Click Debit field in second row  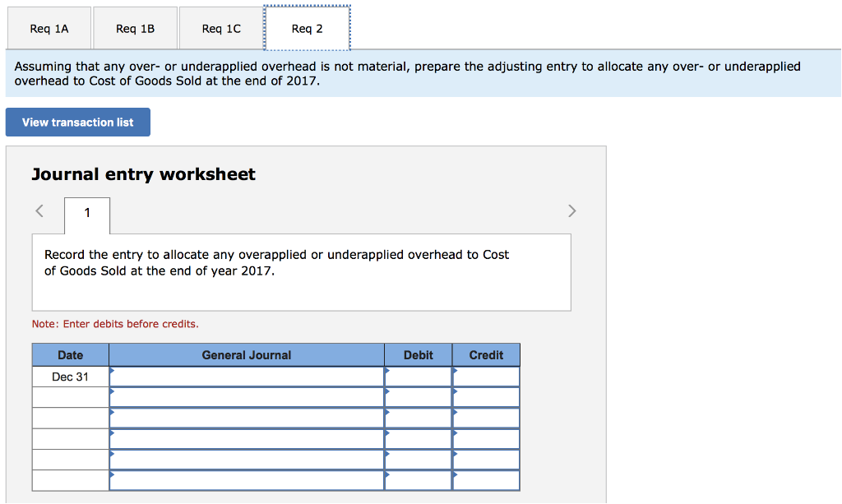pos(418,397)
